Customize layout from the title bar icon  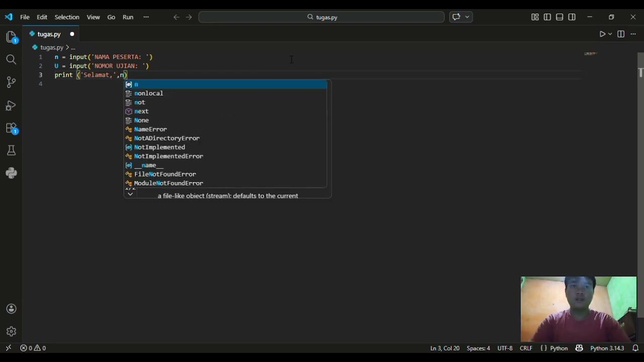tap(535, 17)
